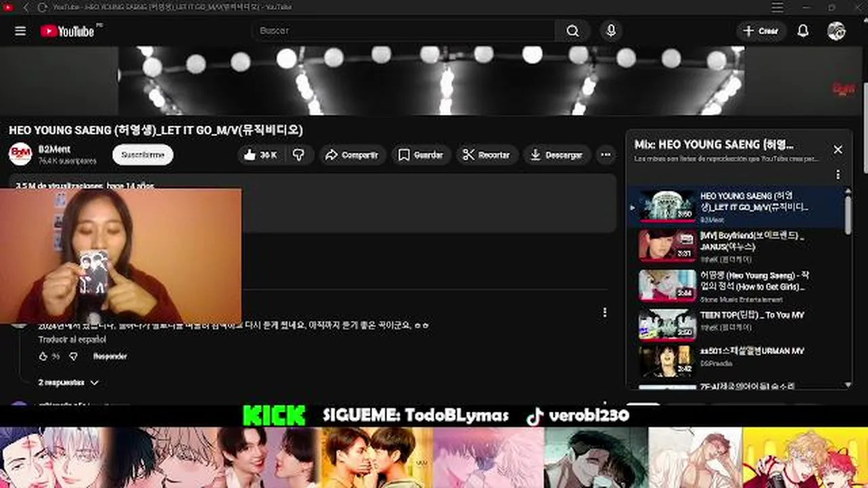Open more actions ellipsis beside Descargar

[x=606, y=155]
